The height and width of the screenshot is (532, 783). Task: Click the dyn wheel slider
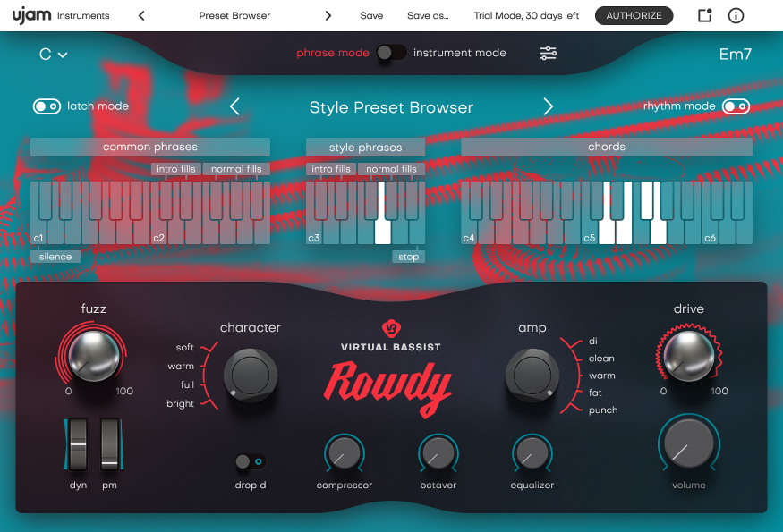click(78, 444)
